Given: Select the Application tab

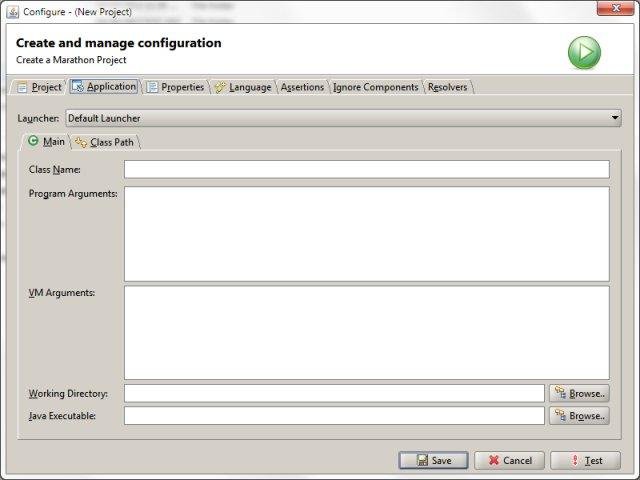Looking at the screenshot, I should pyautogui.click(x=104, y=87).
